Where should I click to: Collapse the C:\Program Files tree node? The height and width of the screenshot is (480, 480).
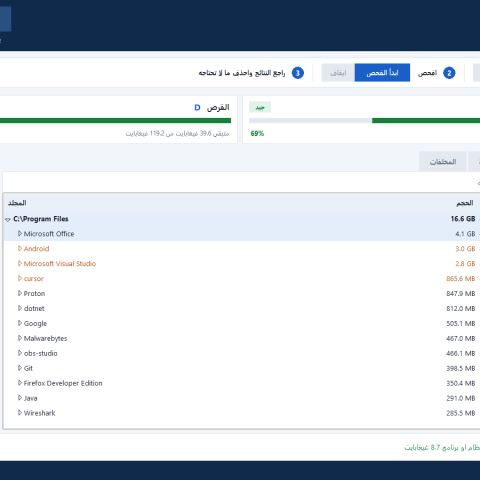tap(8, 219)
